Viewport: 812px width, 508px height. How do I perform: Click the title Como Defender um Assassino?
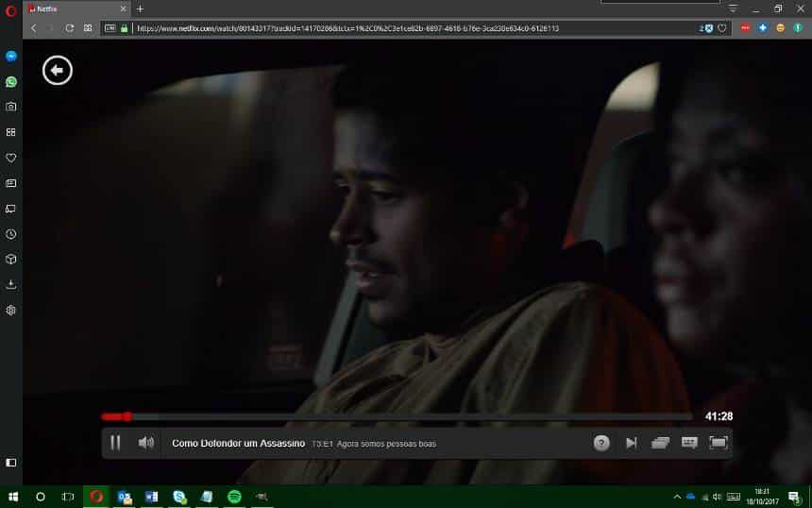tap(238, 443)
